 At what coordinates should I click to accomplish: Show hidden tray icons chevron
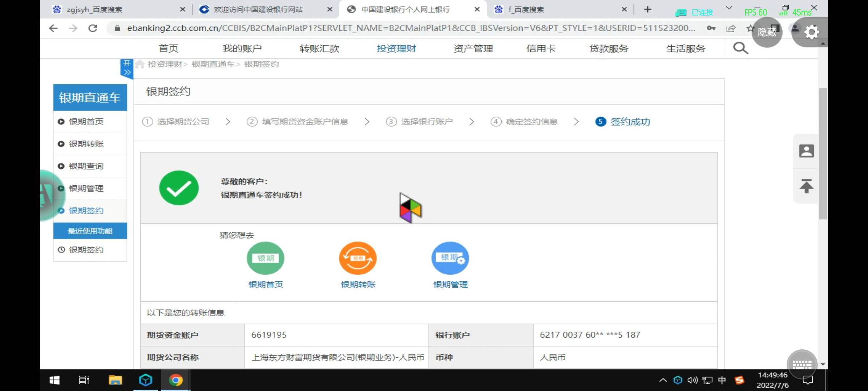pos(663,380)
